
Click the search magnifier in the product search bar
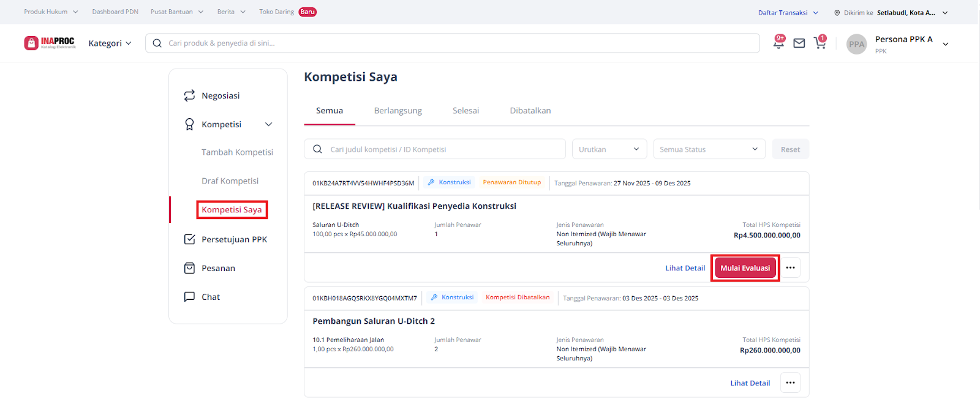coord(157,43)
